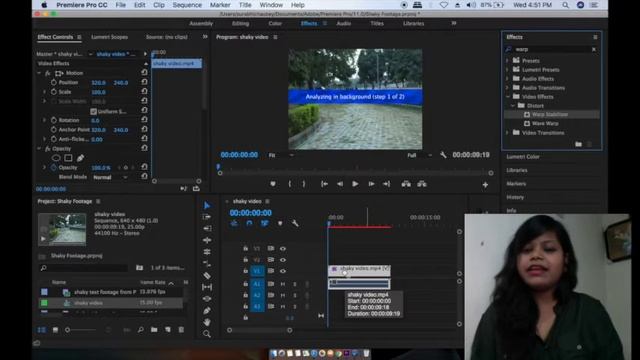640x360 pixels.
Task: Select the Rate Stretch tool
Action: (x=207, y=252)
